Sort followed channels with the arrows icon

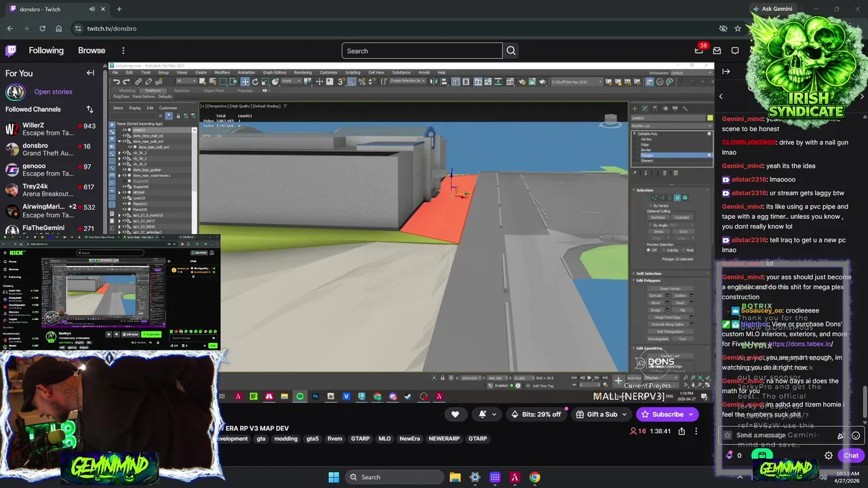tap(90, 109)
